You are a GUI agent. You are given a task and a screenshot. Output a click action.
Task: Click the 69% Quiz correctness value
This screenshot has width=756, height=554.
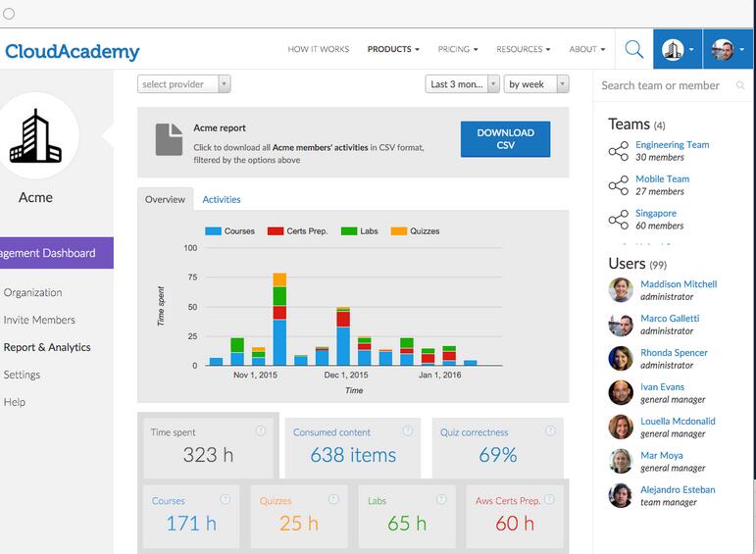(x=497, y=455)
